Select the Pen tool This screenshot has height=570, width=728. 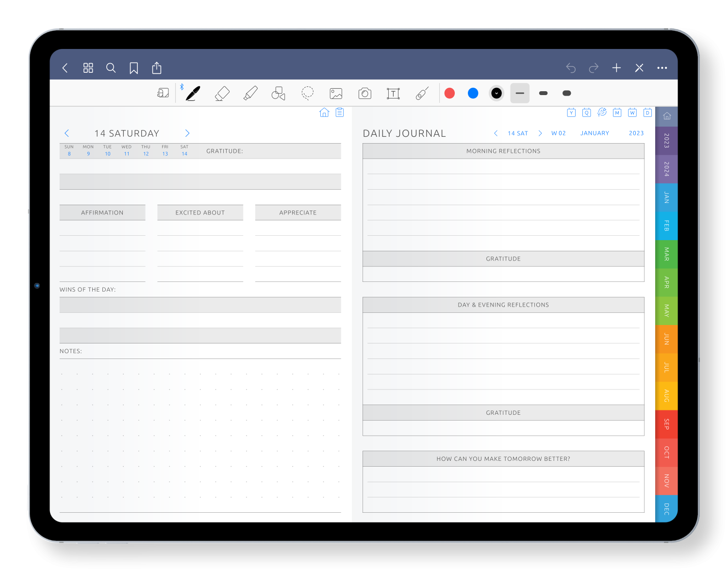(x=193, y=93)
